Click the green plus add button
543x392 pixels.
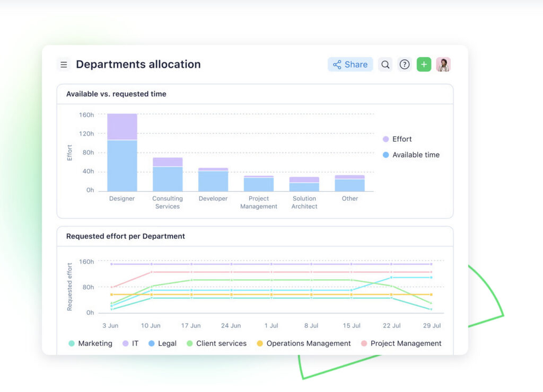424,65
